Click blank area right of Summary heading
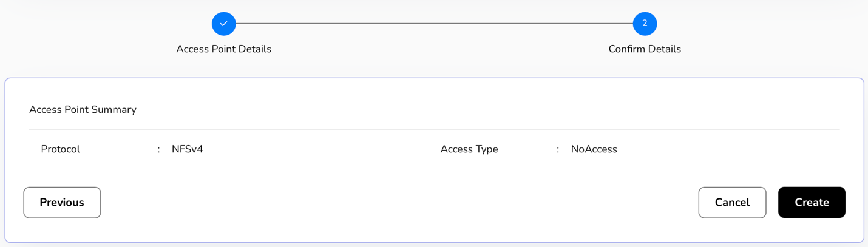Screen dimensions: 868x247 pyautogui.click(x=486, y=110)
